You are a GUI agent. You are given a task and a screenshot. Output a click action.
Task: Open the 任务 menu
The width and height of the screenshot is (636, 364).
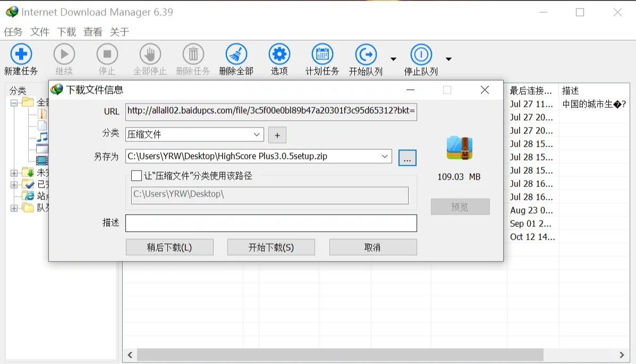(13, 32)
